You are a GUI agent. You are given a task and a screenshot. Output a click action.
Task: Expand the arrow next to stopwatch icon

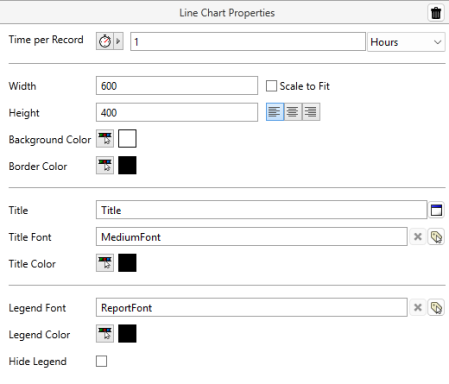118,41
